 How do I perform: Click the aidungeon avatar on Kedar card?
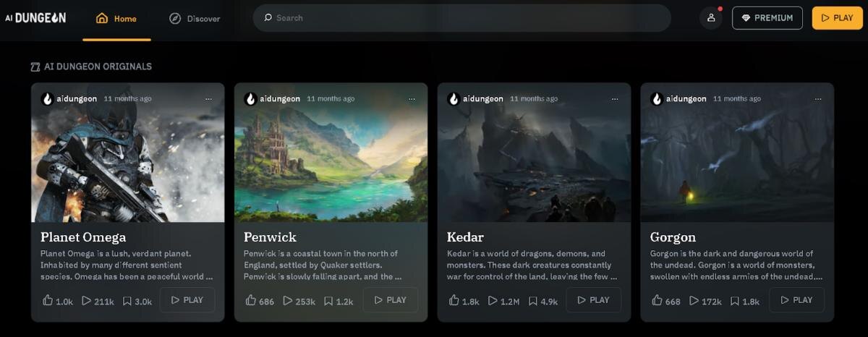454,99
